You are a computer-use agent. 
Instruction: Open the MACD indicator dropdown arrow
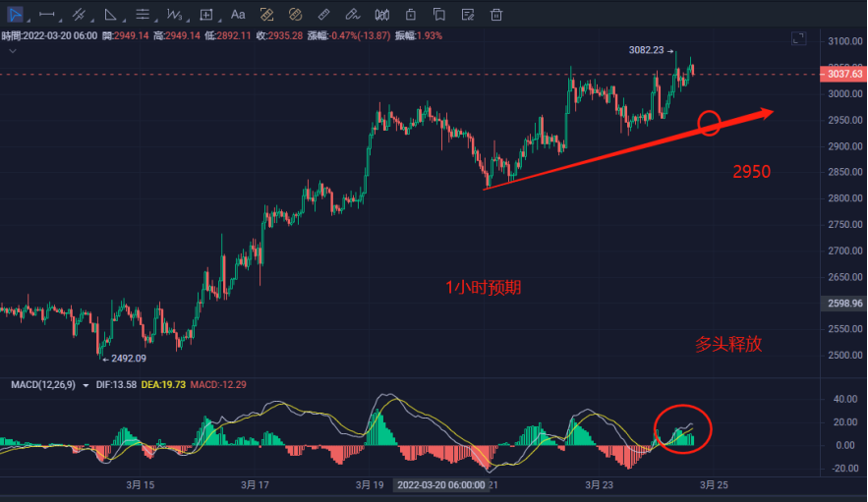click(x=86, y=385)
